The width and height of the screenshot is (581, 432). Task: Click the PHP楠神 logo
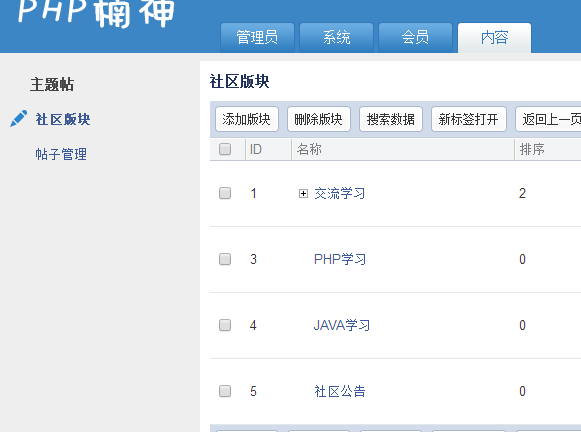point(96,13)
